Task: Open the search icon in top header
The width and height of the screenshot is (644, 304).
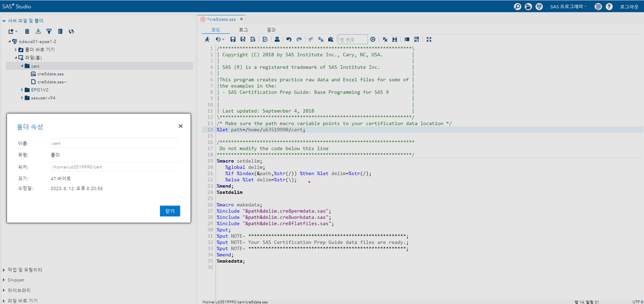Action: click(x=517, y=6)
